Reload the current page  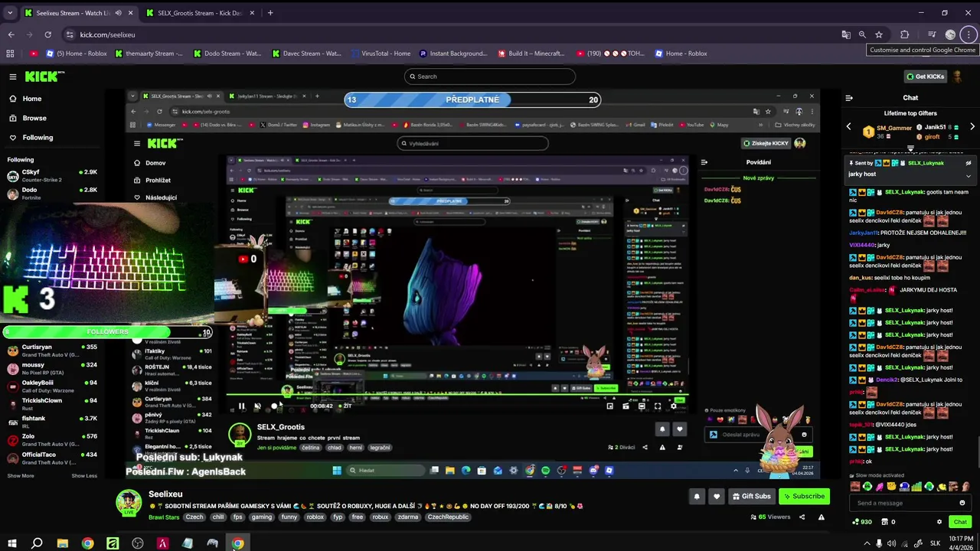[47, 34]
